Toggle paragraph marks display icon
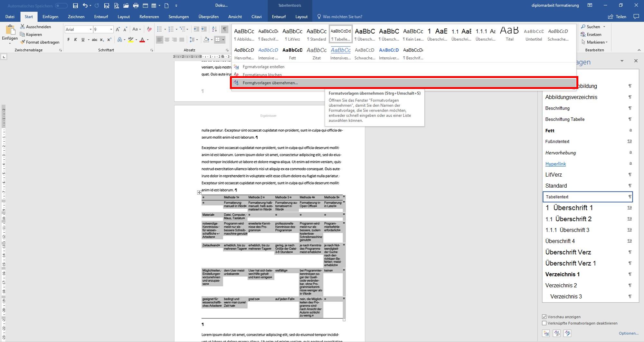The image size is (644, 342). click(x=224, y=29)
